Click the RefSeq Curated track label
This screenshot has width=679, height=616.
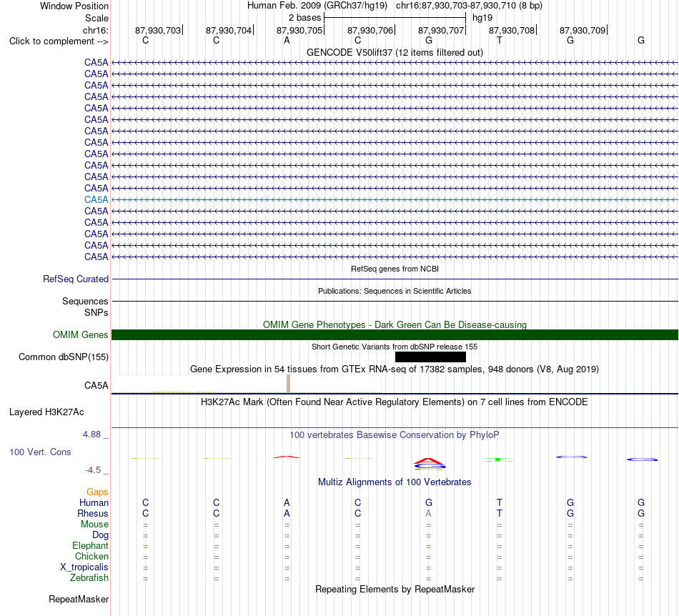tap(75, 279)
